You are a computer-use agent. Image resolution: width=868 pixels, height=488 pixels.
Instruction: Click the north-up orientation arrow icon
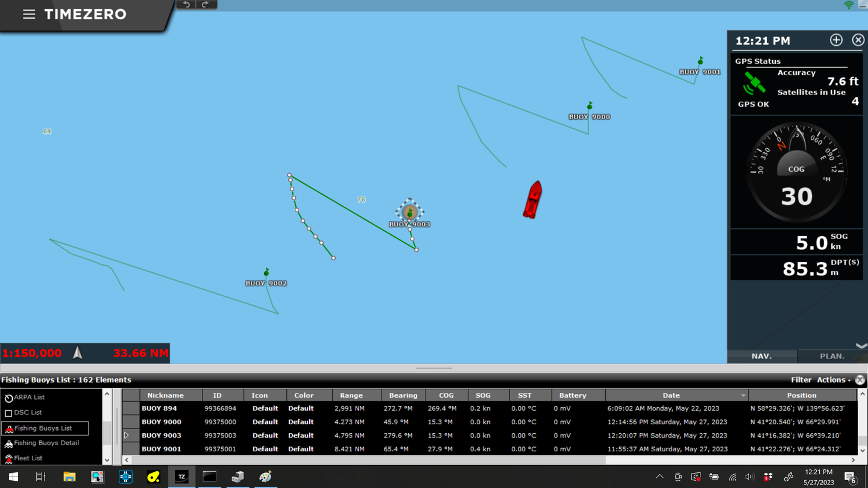click(78, 353)
